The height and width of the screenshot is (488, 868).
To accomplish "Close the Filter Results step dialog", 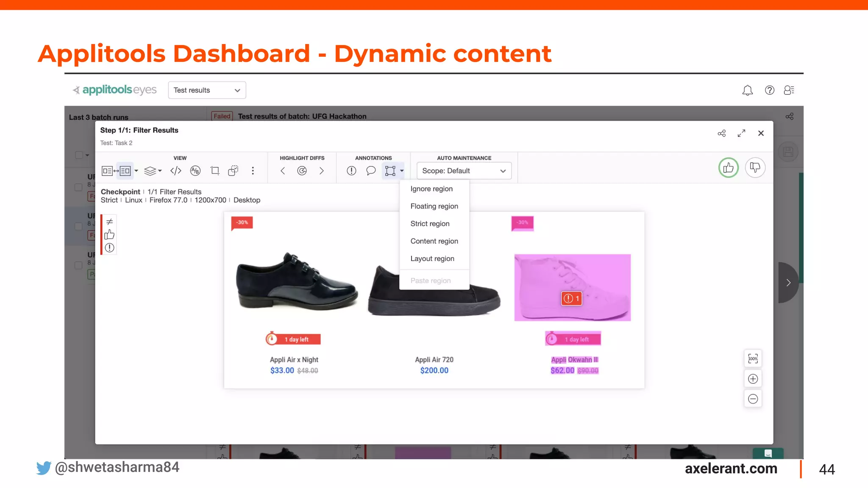I will (761, 133).
